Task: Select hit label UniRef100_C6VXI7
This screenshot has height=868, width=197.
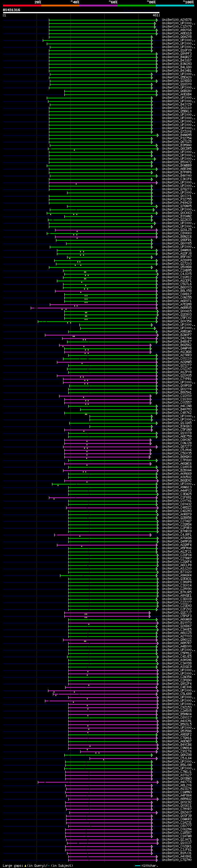Action: (177, 717)
